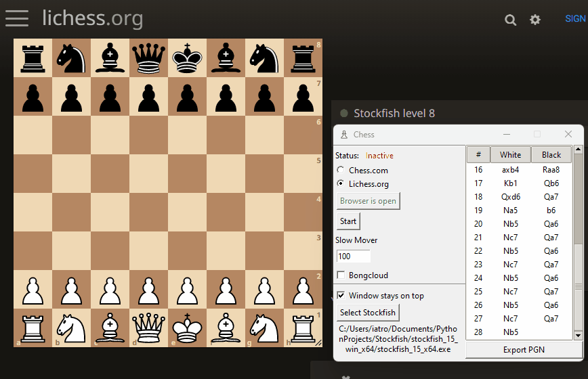
Task: Click the Stockfish level 8 label
Action: pyautogui.click(x=394, y=113)
